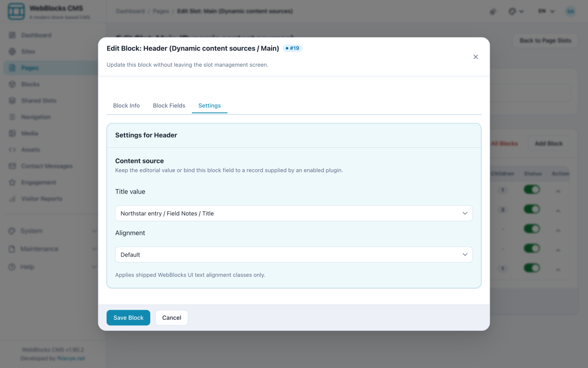Open Blocks via its cube icon
The width and height of the screenshot is (588, 368).
12,84
